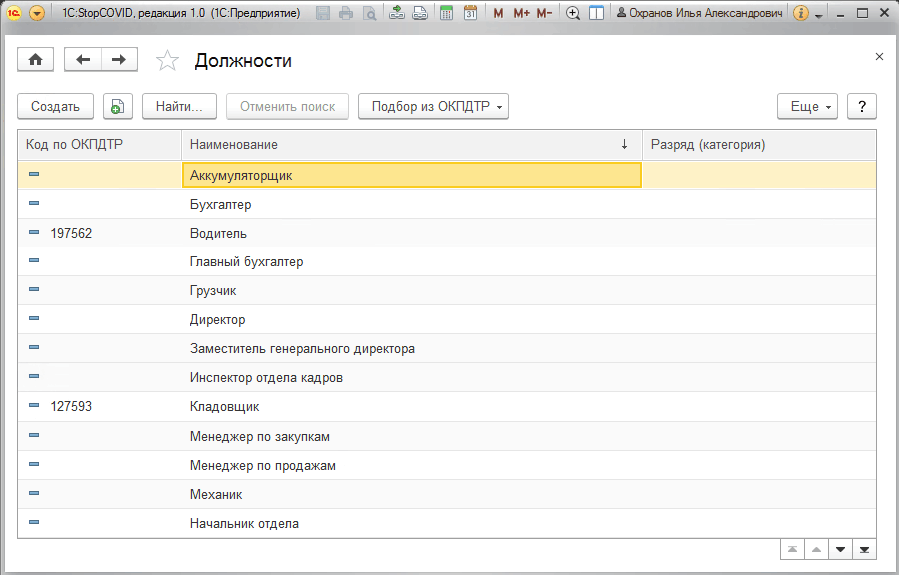Open the calculator icon in title bar
The image size is (899, 575).
(446, 13)
